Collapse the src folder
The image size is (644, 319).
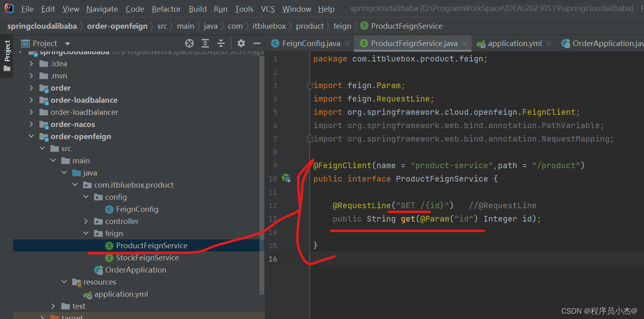42,148
